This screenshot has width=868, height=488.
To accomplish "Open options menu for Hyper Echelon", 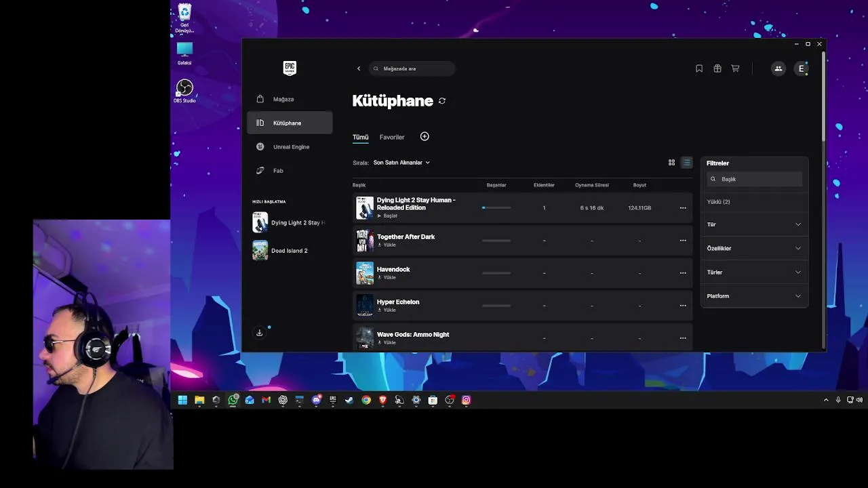I will click(683, 306).
